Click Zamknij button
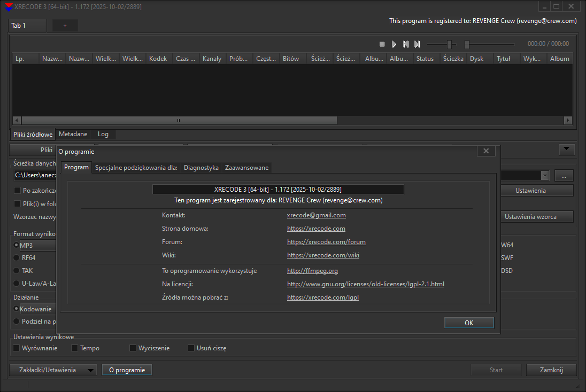 [551, 370]
